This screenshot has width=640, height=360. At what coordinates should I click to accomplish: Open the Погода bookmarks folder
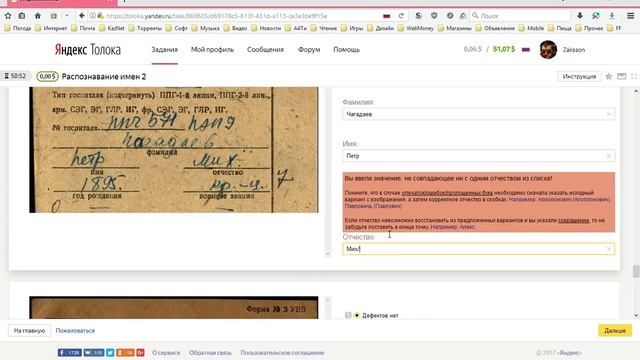pyautogui.click(x=18, y=28)
